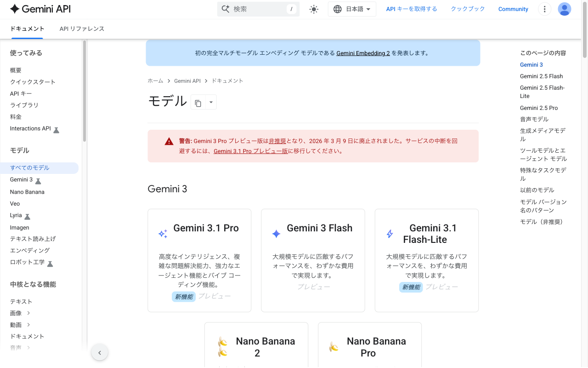
Task: Copy the page title with the copy icon
Action: tap(198, 102)
